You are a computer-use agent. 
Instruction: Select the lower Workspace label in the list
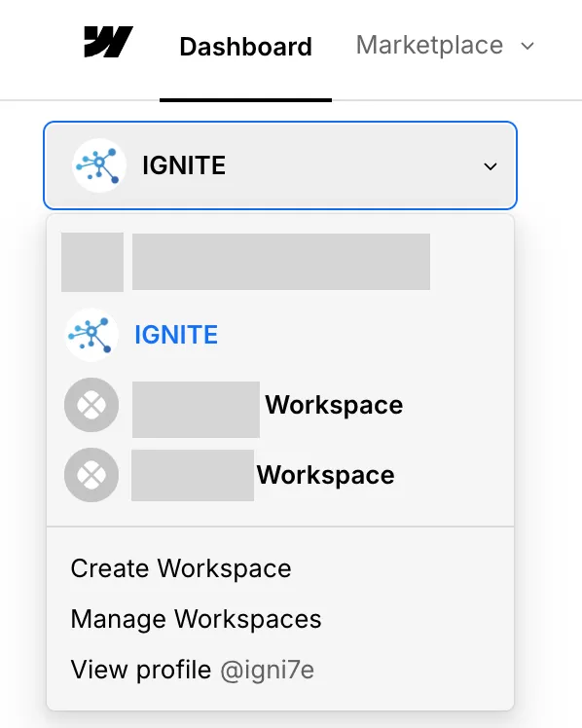pos(325,475)
